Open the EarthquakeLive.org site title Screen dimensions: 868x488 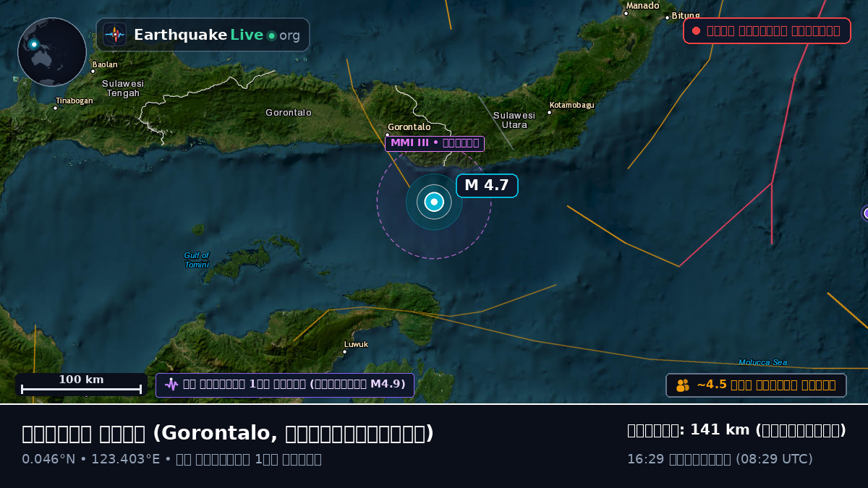(x=217, y=35)
